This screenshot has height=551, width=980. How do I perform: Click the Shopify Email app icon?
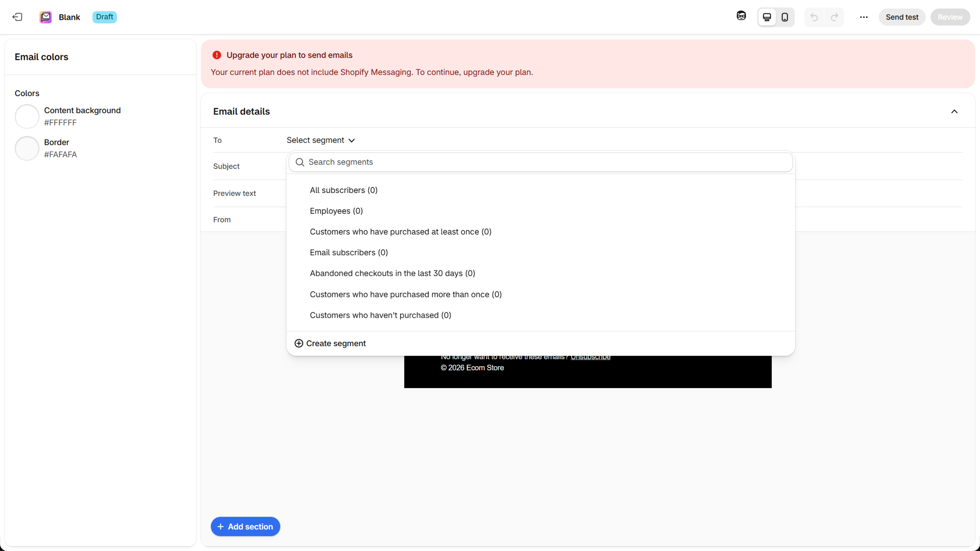coord(45,17)
